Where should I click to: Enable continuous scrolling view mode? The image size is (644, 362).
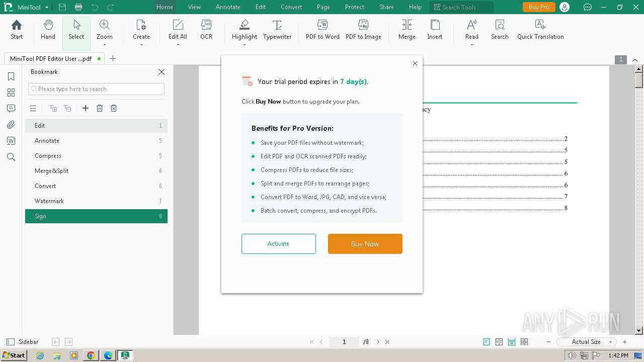512,342
